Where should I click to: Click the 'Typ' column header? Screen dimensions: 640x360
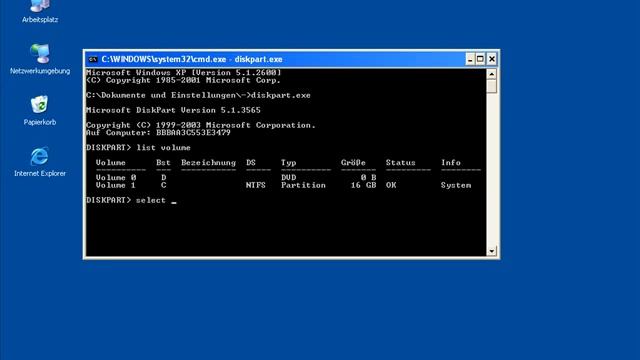289,162
